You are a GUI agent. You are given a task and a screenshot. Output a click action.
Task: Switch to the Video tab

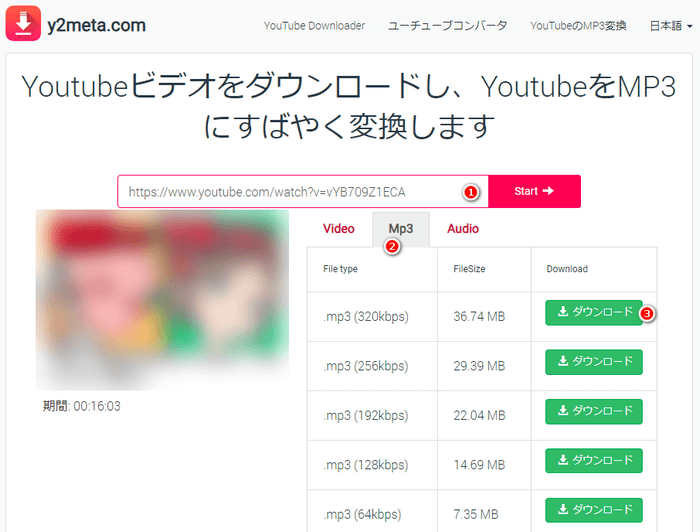(x=339, y=229)
